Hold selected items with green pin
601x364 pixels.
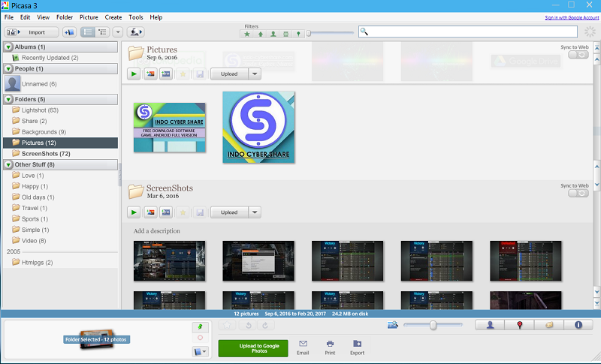click(200, 327)
